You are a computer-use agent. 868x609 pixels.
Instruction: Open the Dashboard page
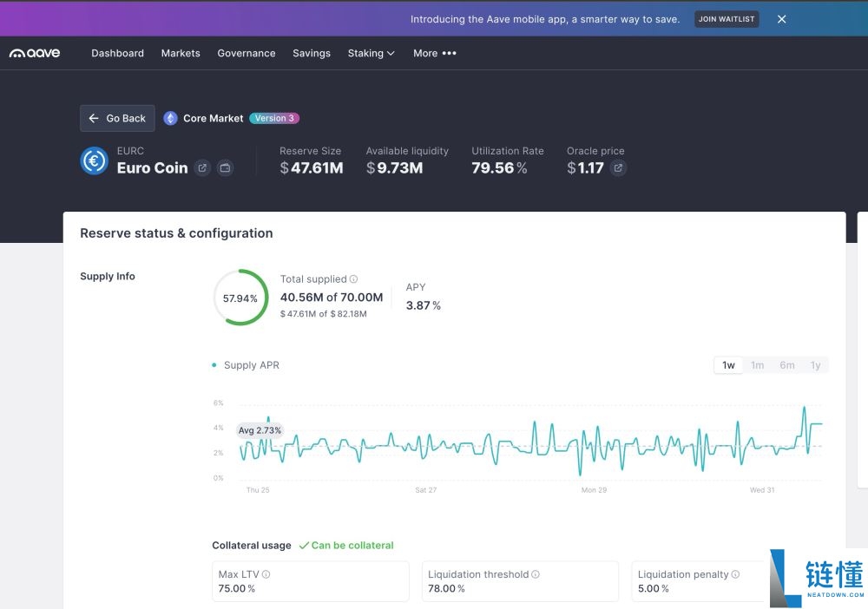[117, 53]
